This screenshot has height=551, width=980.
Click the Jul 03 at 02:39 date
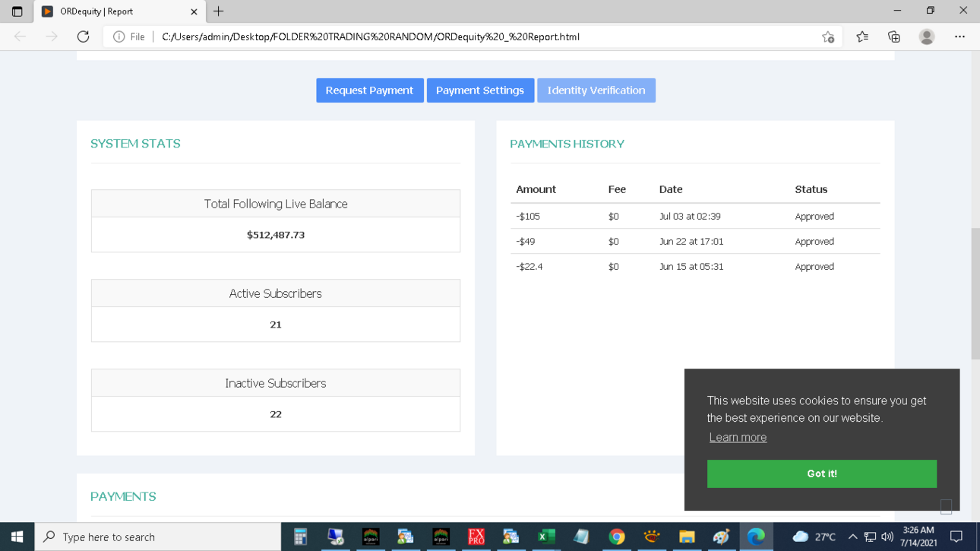[690, 217]
